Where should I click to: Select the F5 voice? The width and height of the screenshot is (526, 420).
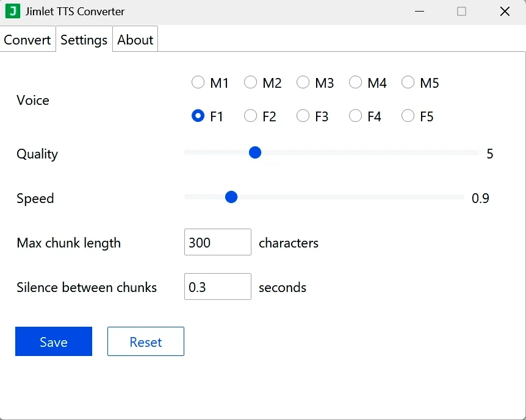tap(408, 116)
